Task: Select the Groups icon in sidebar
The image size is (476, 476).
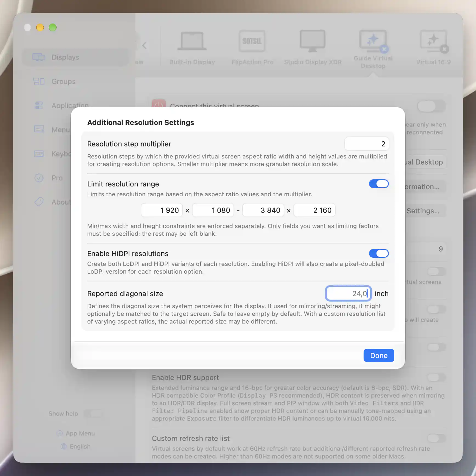Action: 39,81
